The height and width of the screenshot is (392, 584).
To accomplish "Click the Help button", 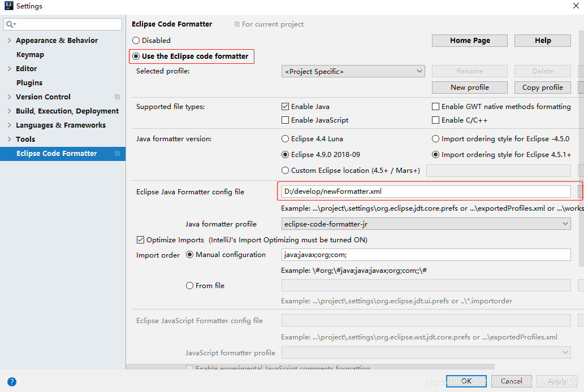I will tap(543, 41).
